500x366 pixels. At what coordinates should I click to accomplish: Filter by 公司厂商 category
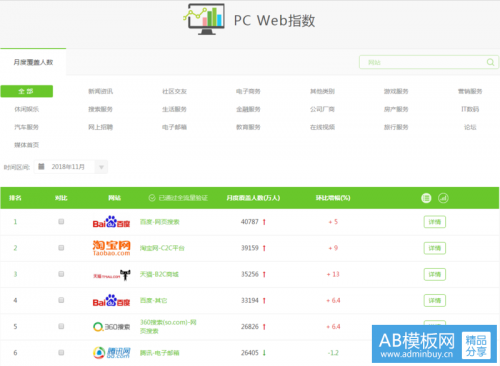pos(322,109)
